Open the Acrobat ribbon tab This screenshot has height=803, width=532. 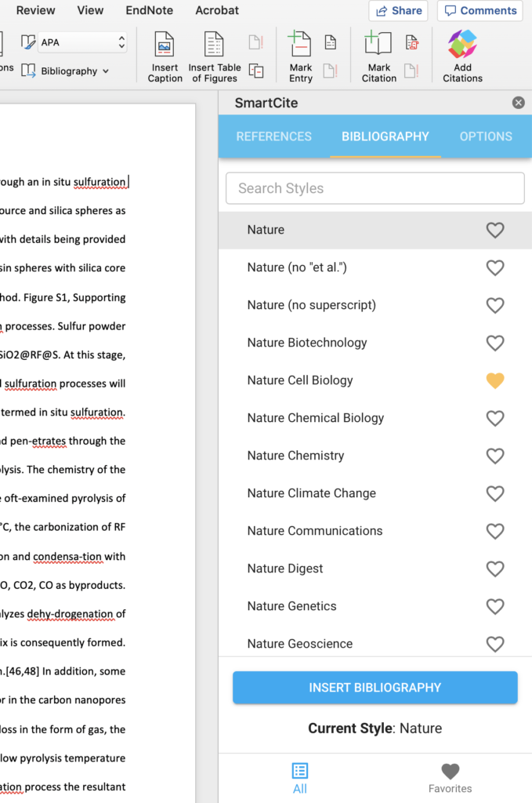pos(217,10)
